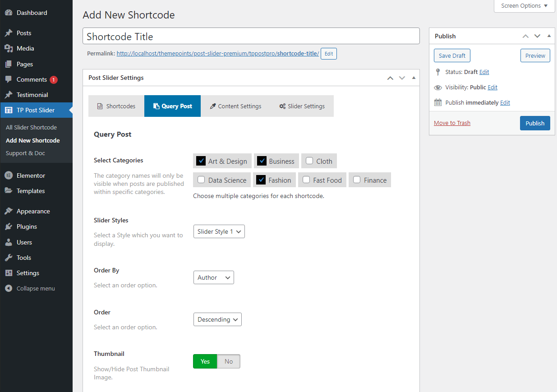Click the Comments speech bubble icon
Image resolution: width=557 pixels, height=392 pixels.
click(x=8, y=79)
